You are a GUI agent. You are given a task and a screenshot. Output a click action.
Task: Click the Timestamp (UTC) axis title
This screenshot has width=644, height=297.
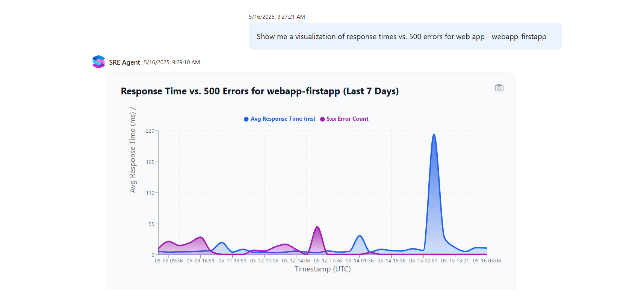pos(322,269)
